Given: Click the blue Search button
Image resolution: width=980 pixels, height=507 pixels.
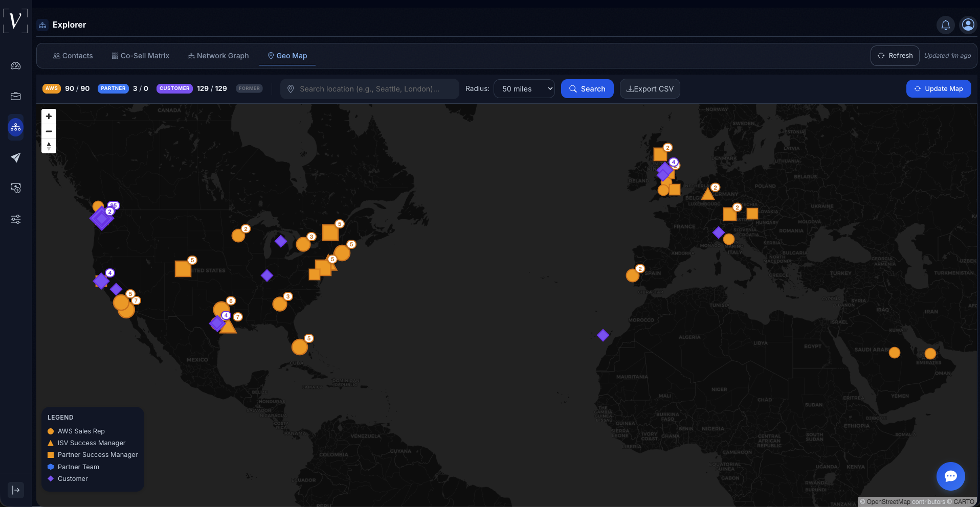Looking at the screenshot, I should (x=587, y=89).
